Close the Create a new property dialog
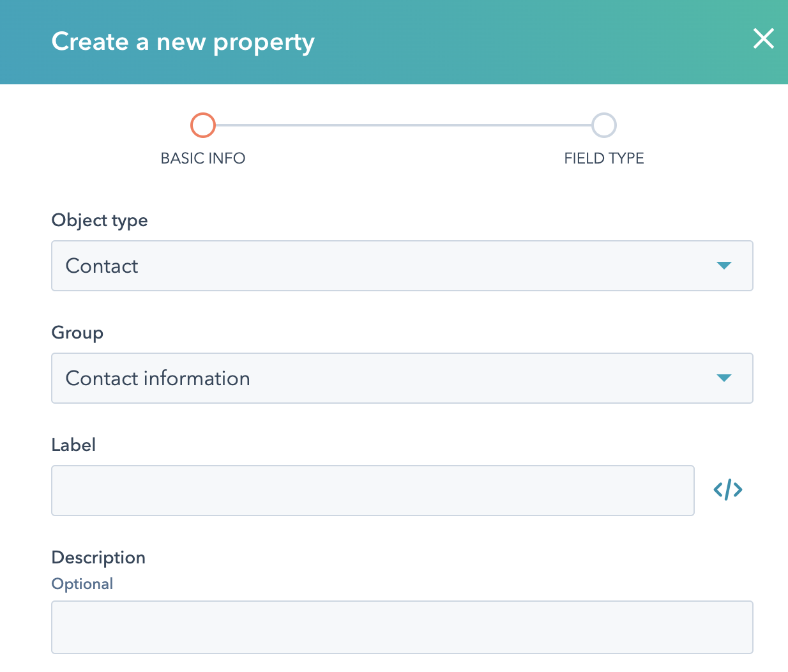Viewport: 788px width, 672px height. click(x=764, y=39)
